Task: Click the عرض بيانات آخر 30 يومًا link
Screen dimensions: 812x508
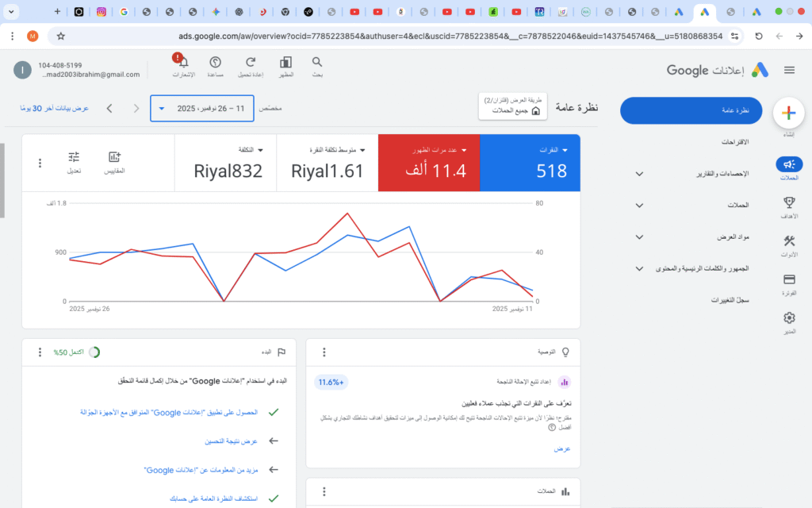Action: coord(55,108)
